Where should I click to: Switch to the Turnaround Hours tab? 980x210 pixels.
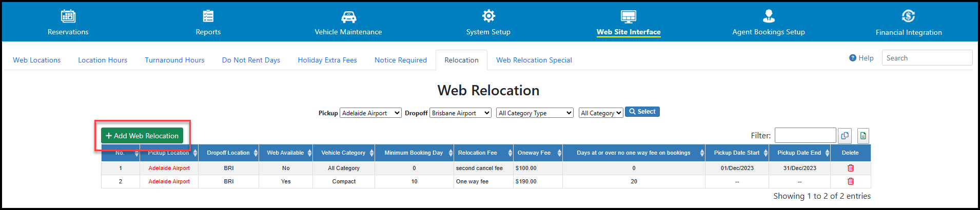(174, 60)
